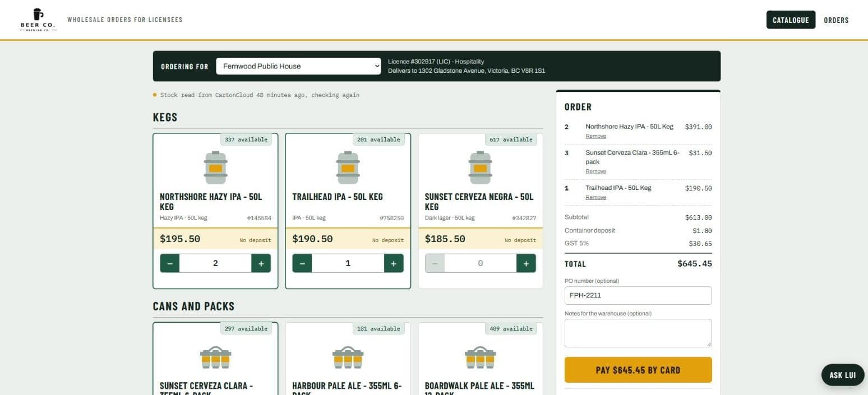
Task: Click the 201 available stock badge
Action: (x=378, y=140)
